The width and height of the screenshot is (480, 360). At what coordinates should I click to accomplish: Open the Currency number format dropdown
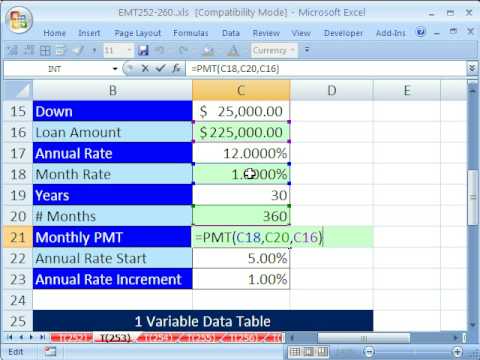click(293, 51)
